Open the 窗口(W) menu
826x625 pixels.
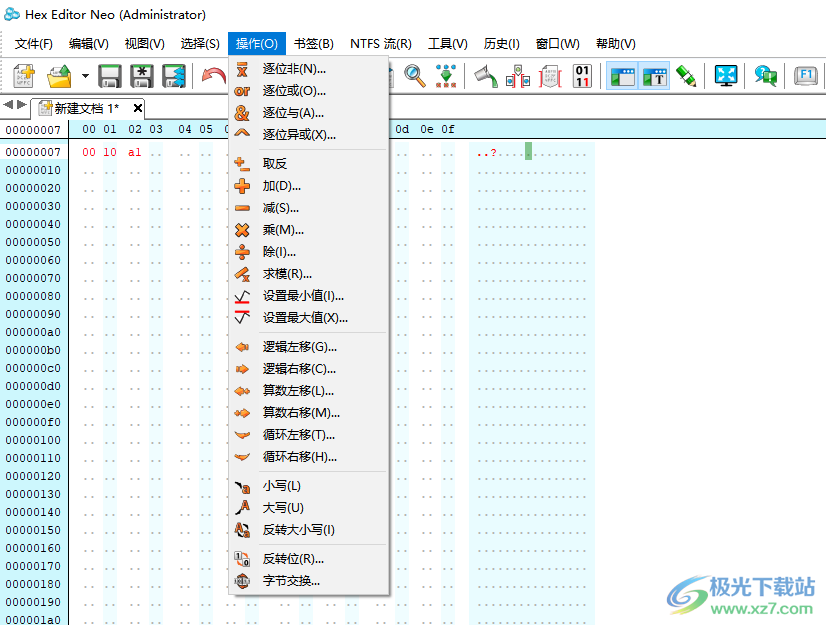click(557, 44)
